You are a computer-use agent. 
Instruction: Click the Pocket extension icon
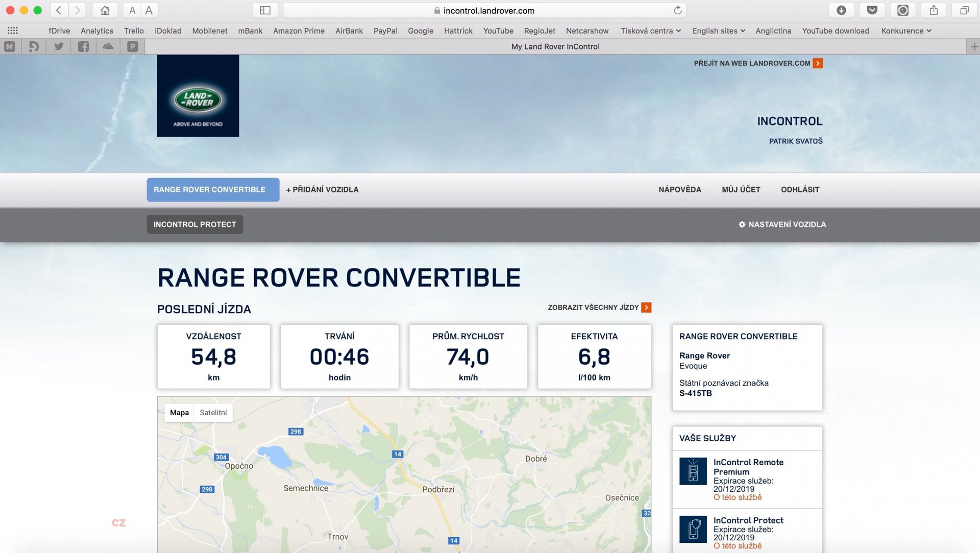coord(872,10)
